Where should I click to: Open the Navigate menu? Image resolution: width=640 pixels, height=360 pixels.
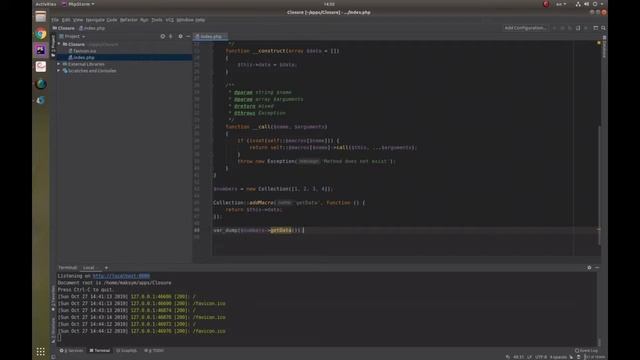click(x=95, y=20)
